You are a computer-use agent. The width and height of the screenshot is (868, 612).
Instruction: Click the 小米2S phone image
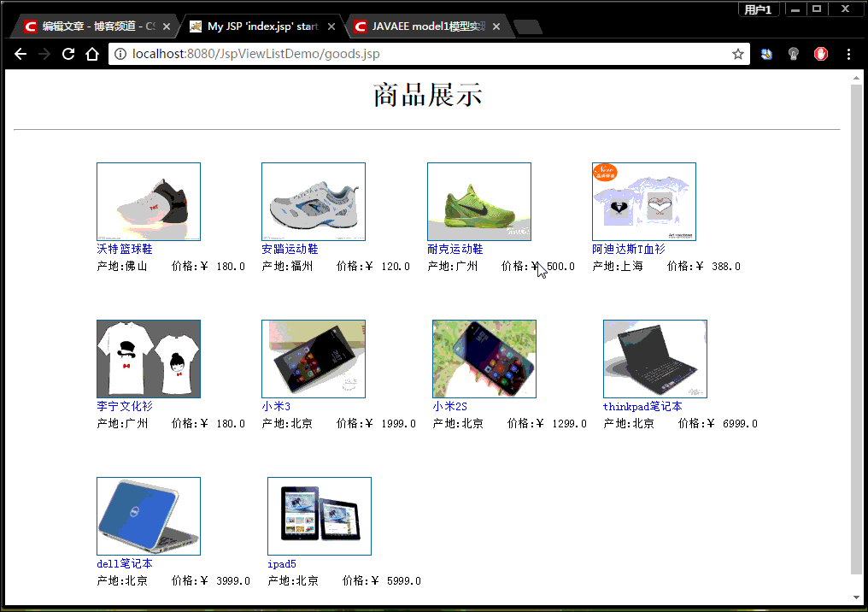pos(484,359)
